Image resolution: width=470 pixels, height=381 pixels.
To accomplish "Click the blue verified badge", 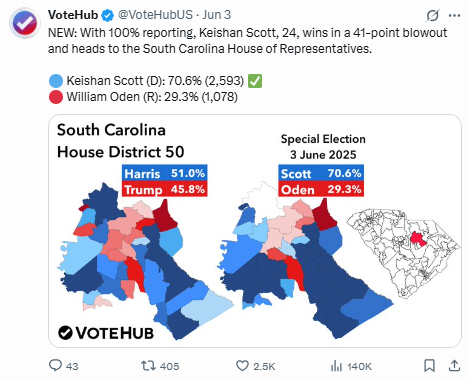I will coord(107,15).
